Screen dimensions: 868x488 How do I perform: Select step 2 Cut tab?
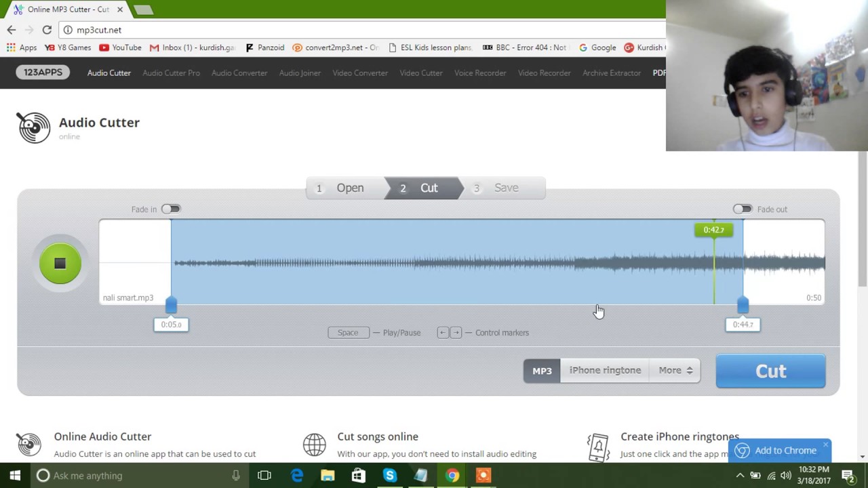click(424, 188)
